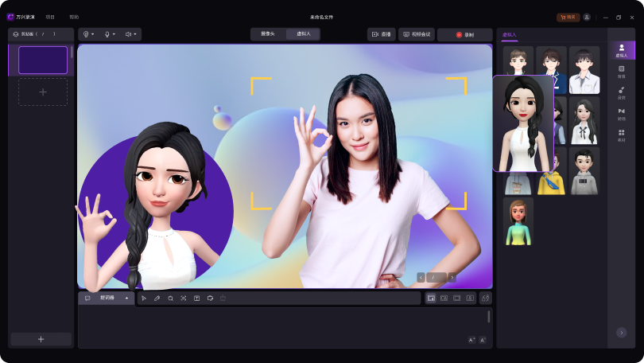Viewport: 644px width, 363px height.
Task: Click the slide list scrollbar
Action: (x=72, y=52)
